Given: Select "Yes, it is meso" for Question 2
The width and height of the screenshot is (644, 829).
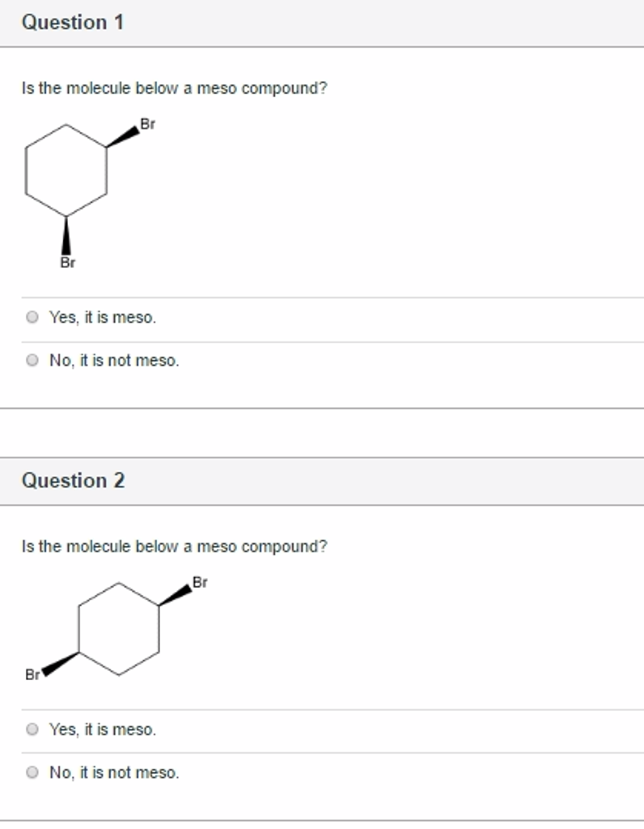Looking at the screenshot, I should (32, 729).
